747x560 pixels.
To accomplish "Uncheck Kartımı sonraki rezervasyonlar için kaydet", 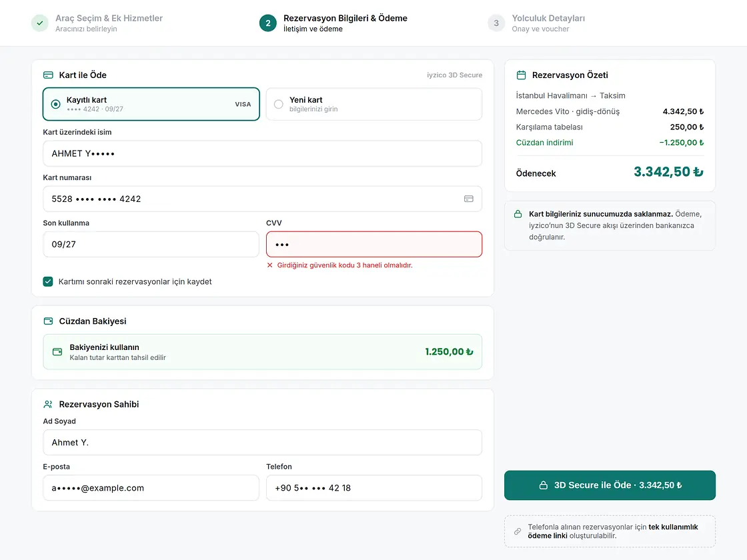I will [48, 281].
